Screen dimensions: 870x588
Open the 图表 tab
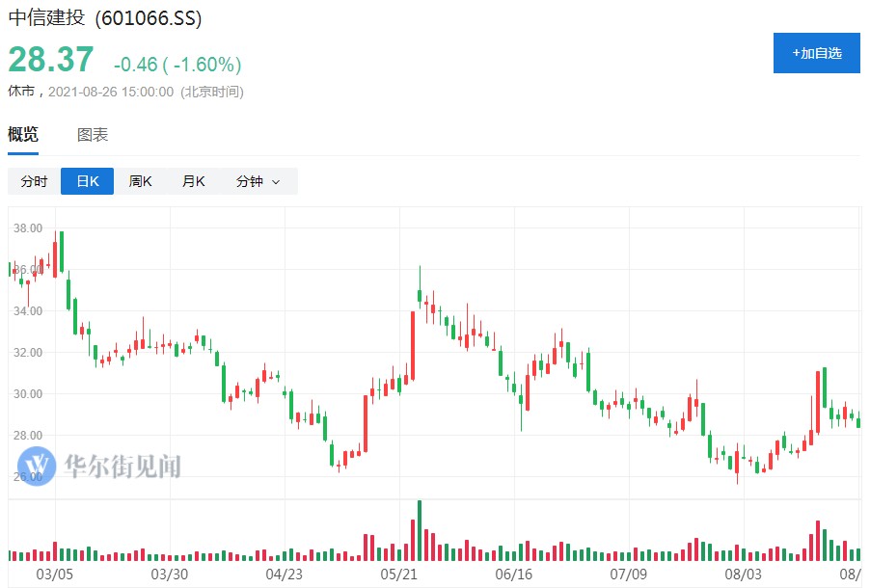pos(93,135)
